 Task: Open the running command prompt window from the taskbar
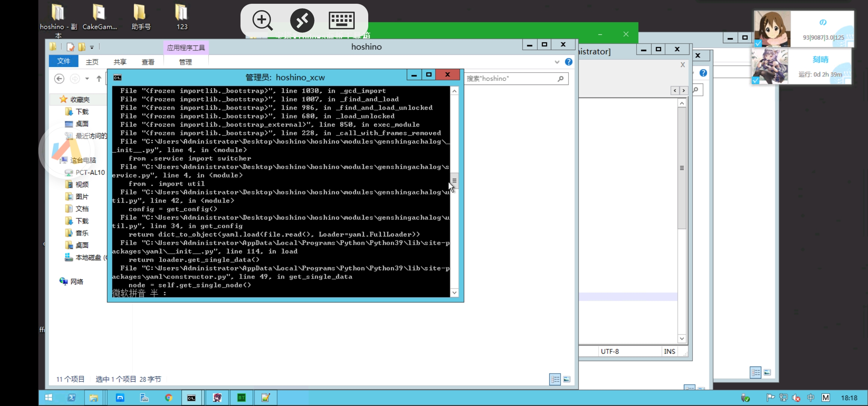click(x=192, y=398)
